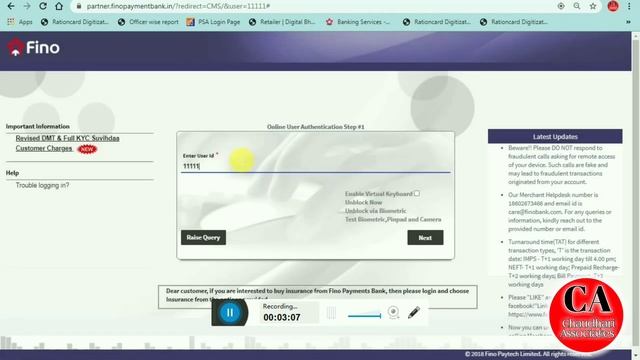Click the Unblock Now link
This screenshot has width=640, height=360.
pos(363,202)
